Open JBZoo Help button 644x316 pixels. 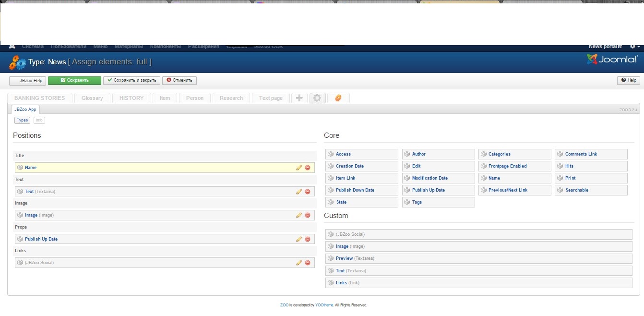click(28, 81)
